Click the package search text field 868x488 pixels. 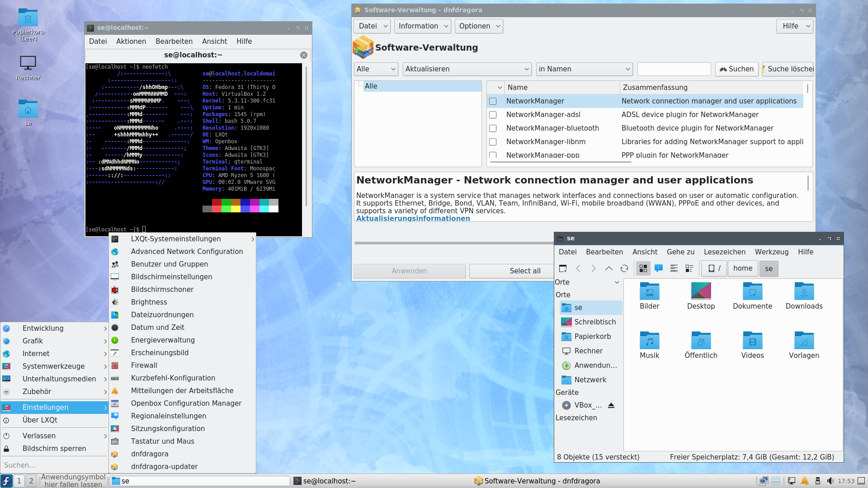674,69
